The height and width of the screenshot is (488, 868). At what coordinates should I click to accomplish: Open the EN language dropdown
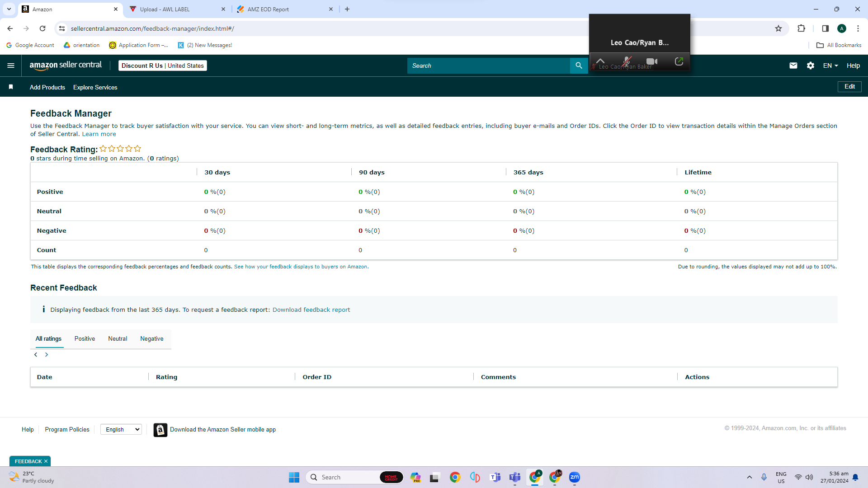pos(830,66)
